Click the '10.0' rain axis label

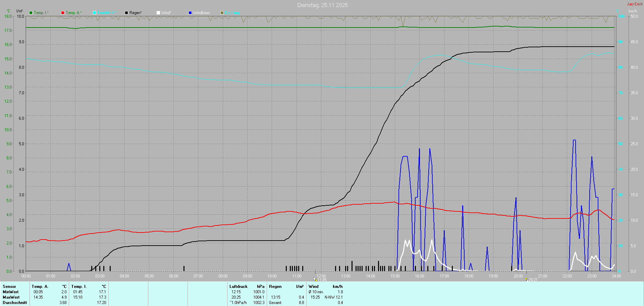pos(20,16)
